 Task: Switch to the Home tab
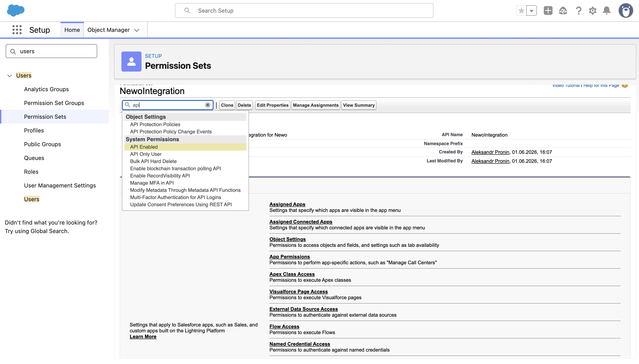click(x=72, y=30)
